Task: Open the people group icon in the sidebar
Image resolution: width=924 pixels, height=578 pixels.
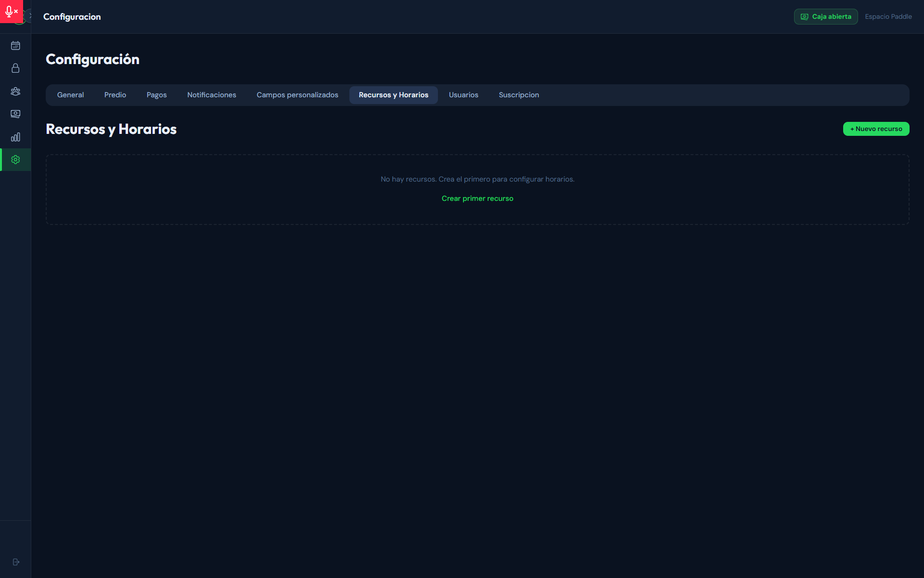Action: (x=15, y=91)
